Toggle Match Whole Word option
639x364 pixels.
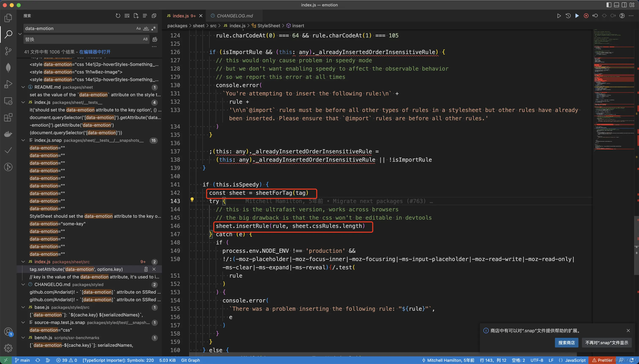[146, 28]
